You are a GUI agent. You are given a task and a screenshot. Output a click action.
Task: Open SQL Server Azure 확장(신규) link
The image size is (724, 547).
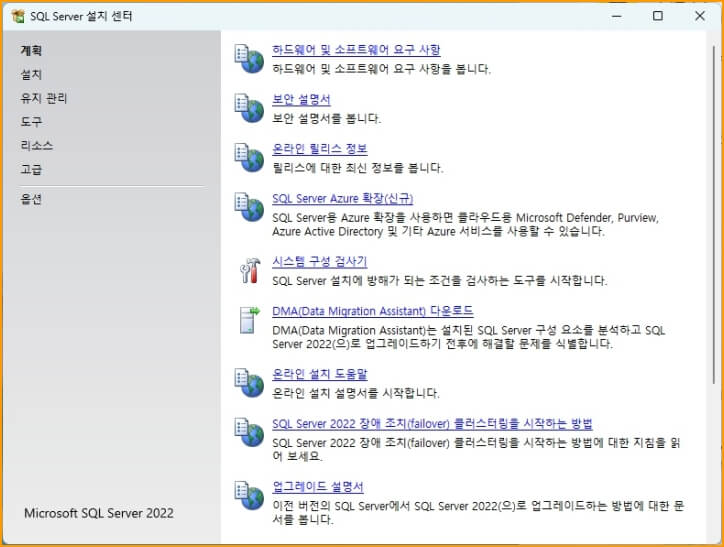click(342, 198)
